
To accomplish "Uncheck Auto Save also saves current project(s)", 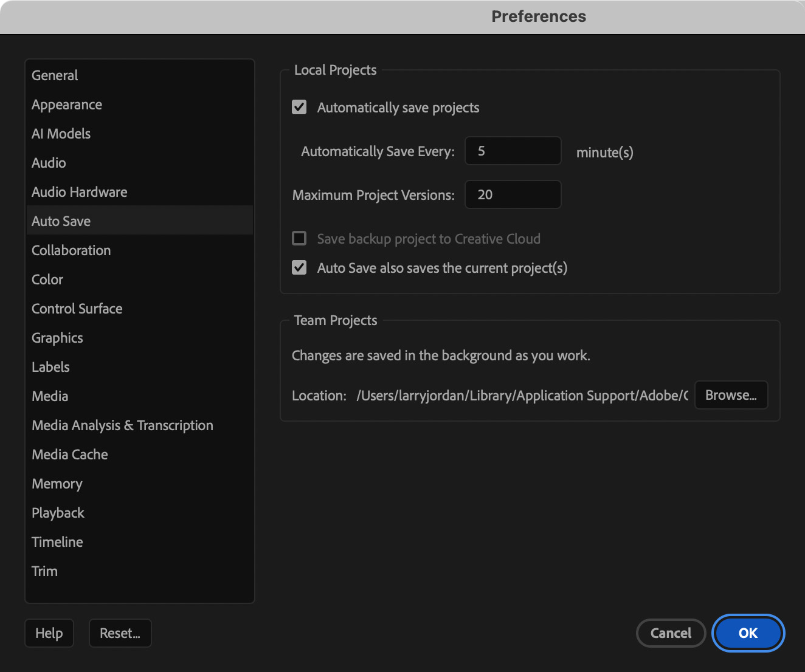I will 299,267.
